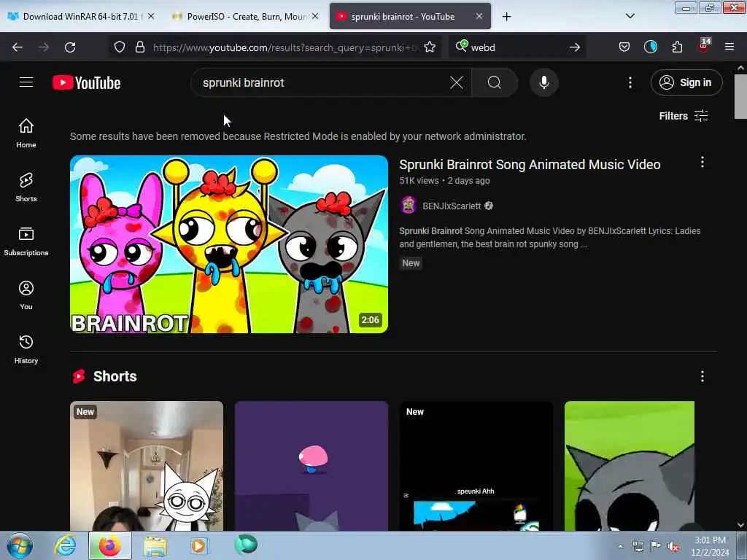This screenshot has height=560, width=747.
Task: Close the sprunki brainrot YouTube tab
Action: coord(479,16)
